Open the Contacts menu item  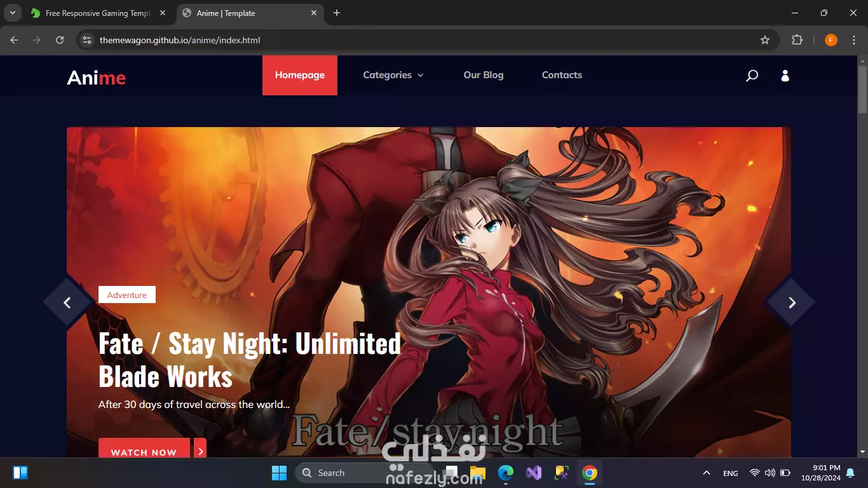click(562, 75)
